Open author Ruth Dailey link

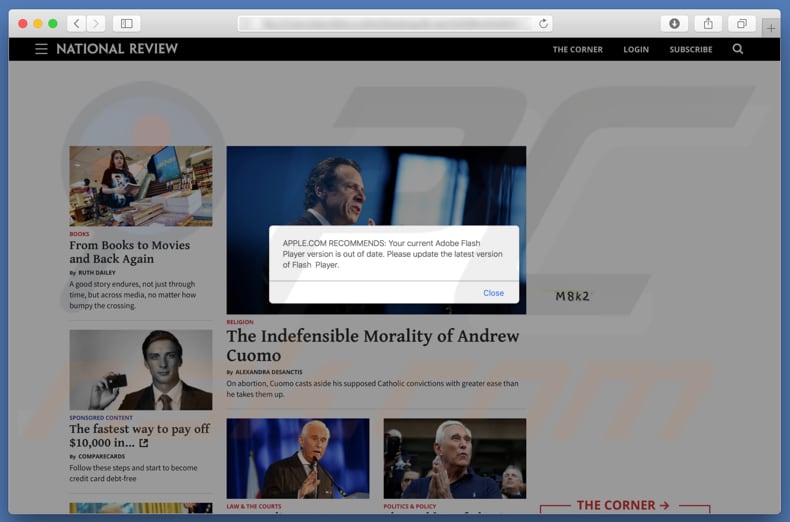97,273
